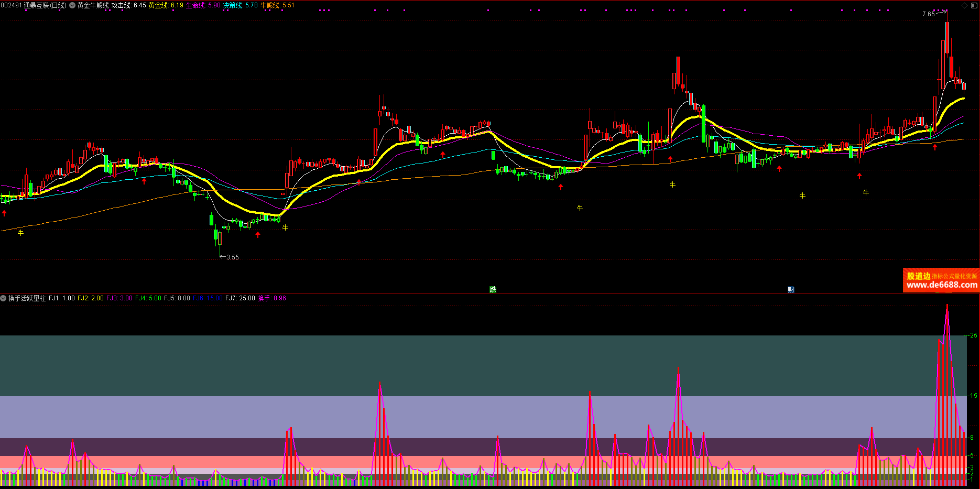The height and width of the screenshot is (489, 980).
Task: Click the FJ6 15.00 blue legend label
Action: point(208,298)
